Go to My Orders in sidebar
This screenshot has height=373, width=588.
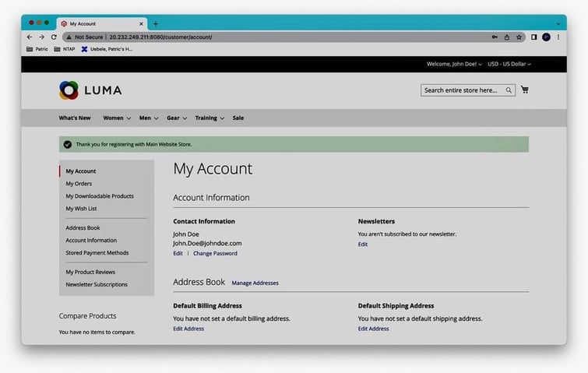tap(79, 184)
